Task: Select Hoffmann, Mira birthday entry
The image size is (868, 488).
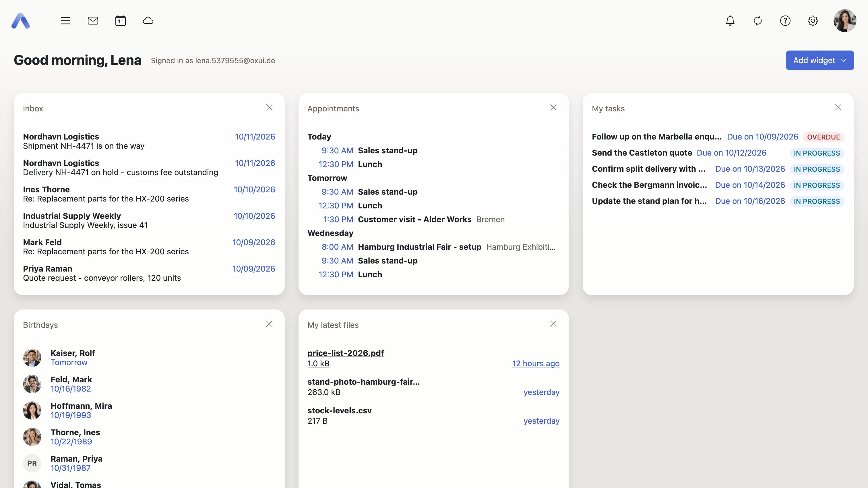Action: 149,410
